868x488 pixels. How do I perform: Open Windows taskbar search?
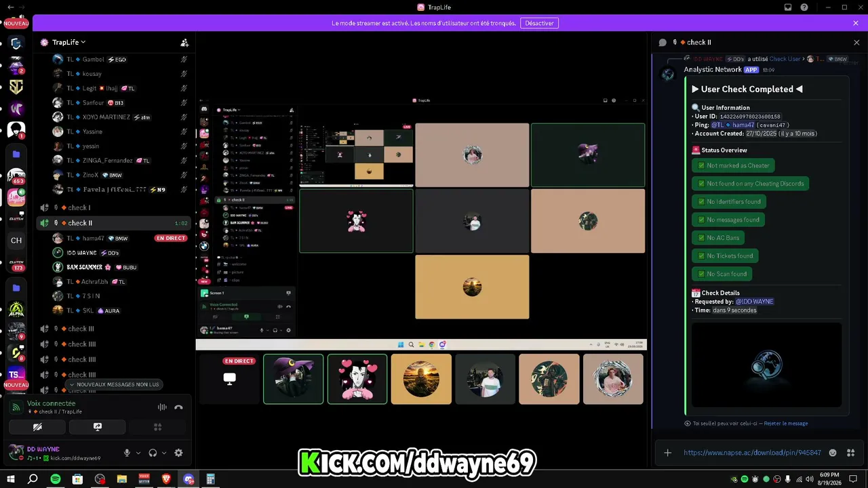pos(33,479)
